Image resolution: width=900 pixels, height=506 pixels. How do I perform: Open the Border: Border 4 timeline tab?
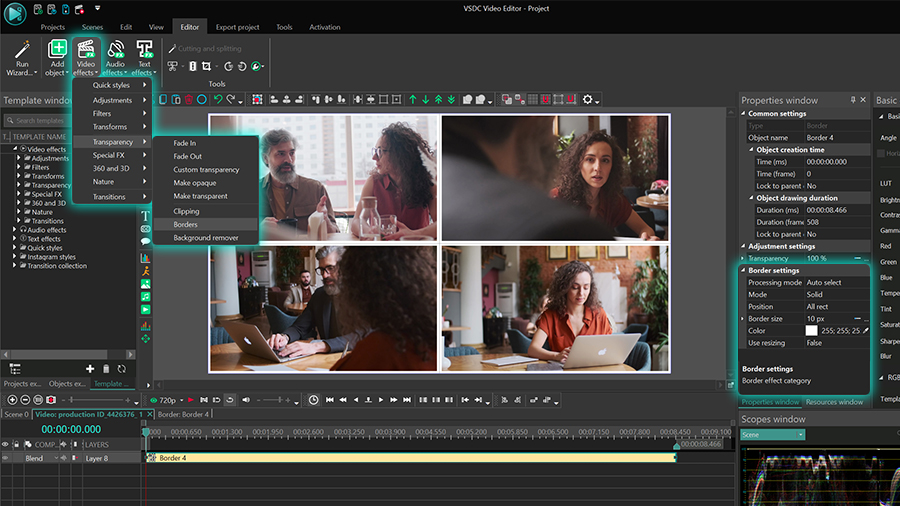coord(184,414)
